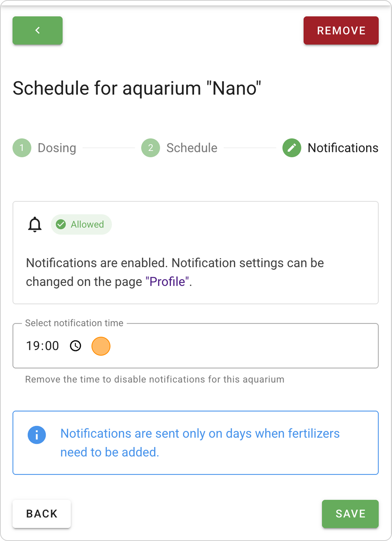Select the step 1 number circle
Image resolution: width=392 pixels, height=541 pixels.
pos(22,148)
